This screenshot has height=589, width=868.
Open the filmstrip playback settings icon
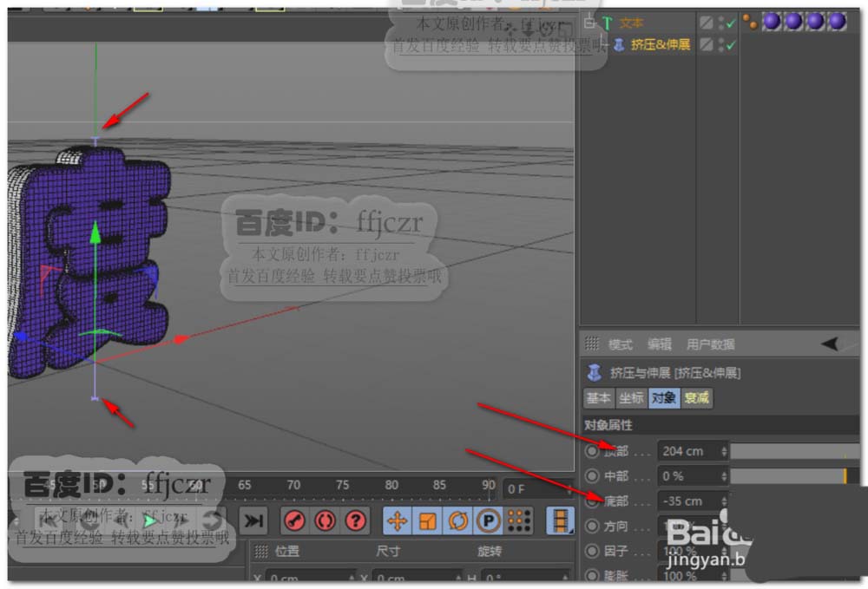point(560,521)
